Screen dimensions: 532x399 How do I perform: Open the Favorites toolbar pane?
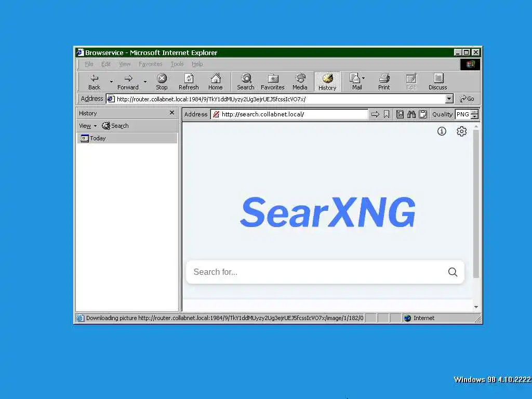point(272,82)
